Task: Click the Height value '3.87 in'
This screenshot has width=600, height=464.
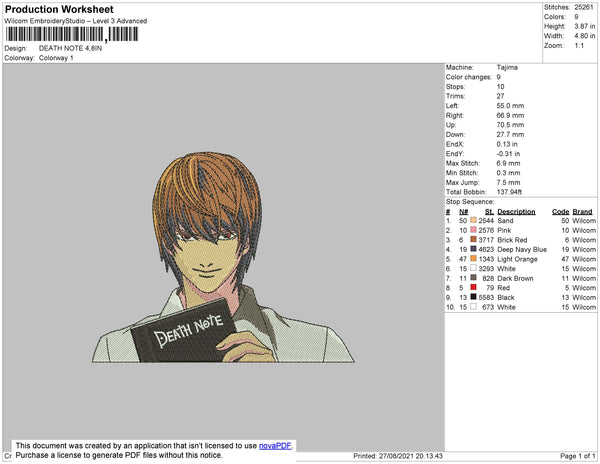Action: tap(585, 26)
